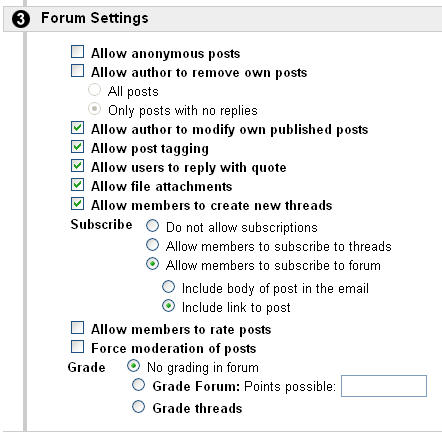Select the All posts radio option
This screenshot has width=442, height=432.
pos(94,90)
